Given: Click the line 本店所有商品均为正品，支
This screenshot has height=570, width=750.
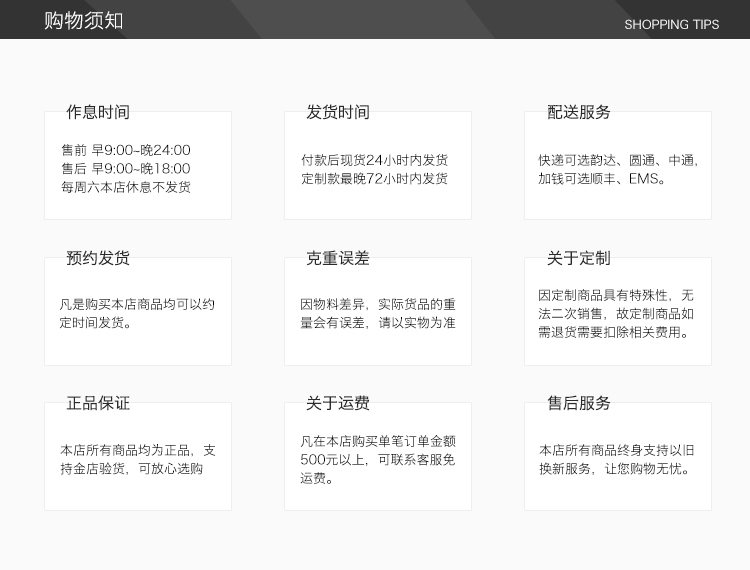Looking at the screenshot, I should pos(138,450).
